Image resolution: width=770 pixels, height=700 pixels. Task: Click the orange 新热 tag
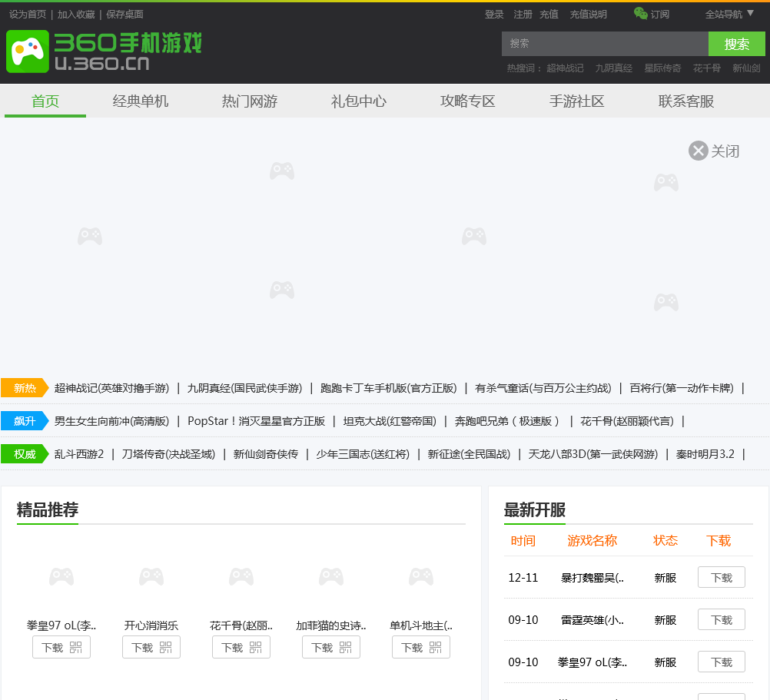25,388
